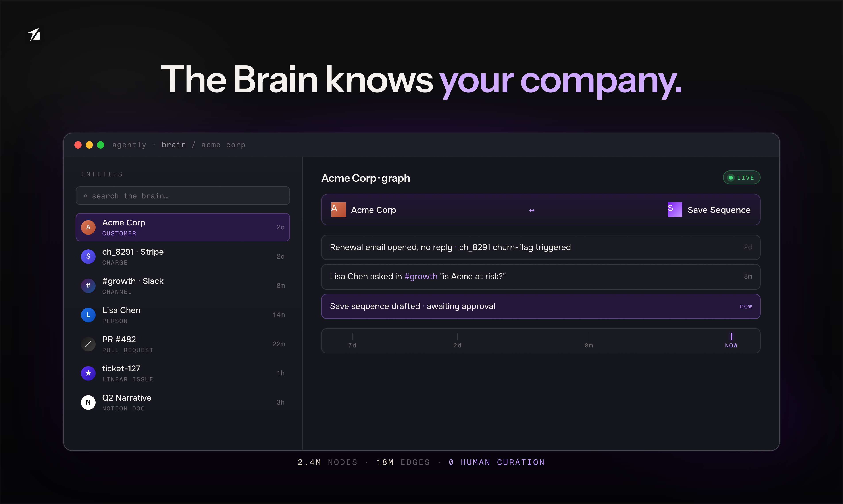The height and width of the screenshot is (504, 843).
Task: Click the Q2 Narrative Notion icon
Action: point(88,403)
